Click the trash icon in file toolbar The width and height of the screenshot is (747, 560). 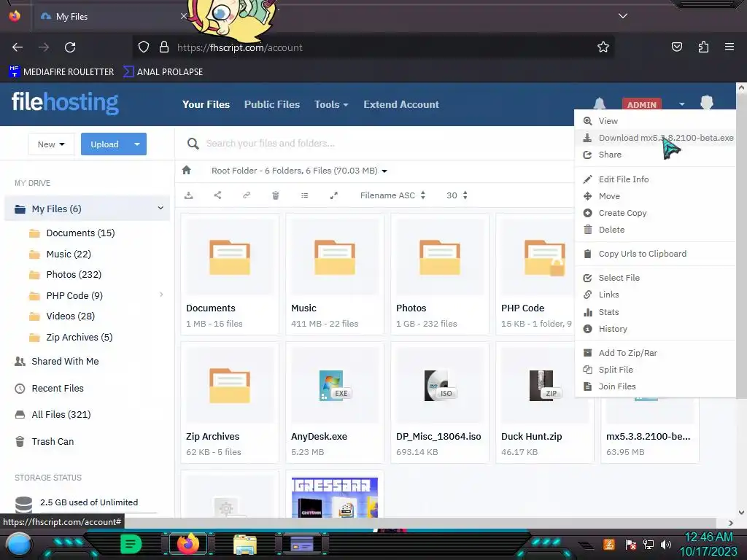point(275,195)
